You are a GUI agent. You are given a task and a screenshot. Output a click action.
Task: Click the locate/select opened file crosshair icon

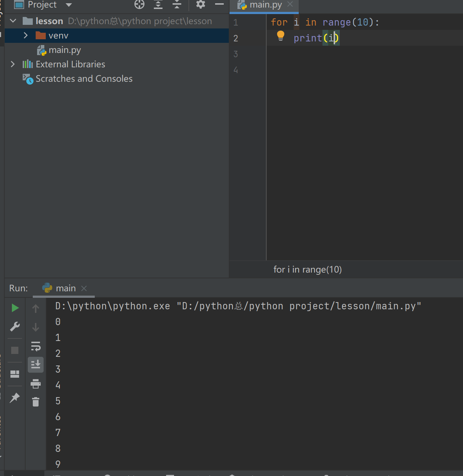(139, 5)
